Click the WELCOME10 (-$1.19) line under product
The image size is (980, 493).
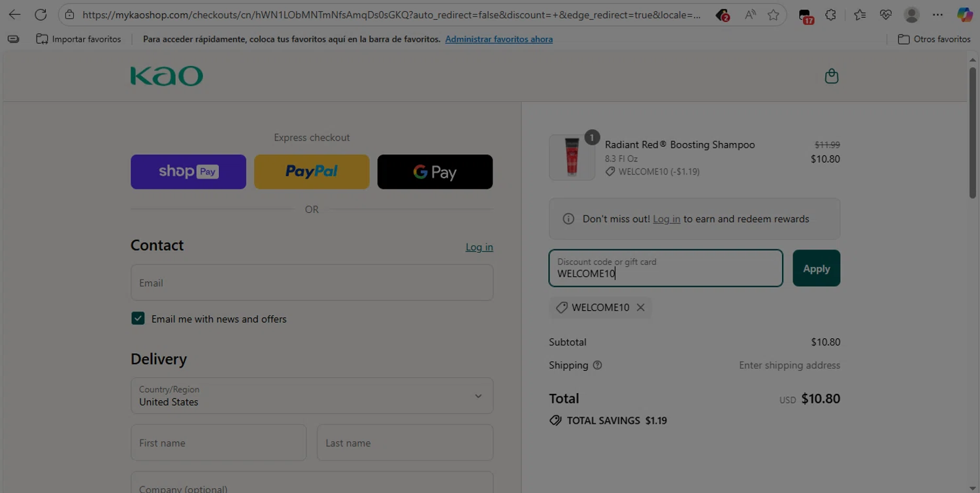tap(653, 172)
